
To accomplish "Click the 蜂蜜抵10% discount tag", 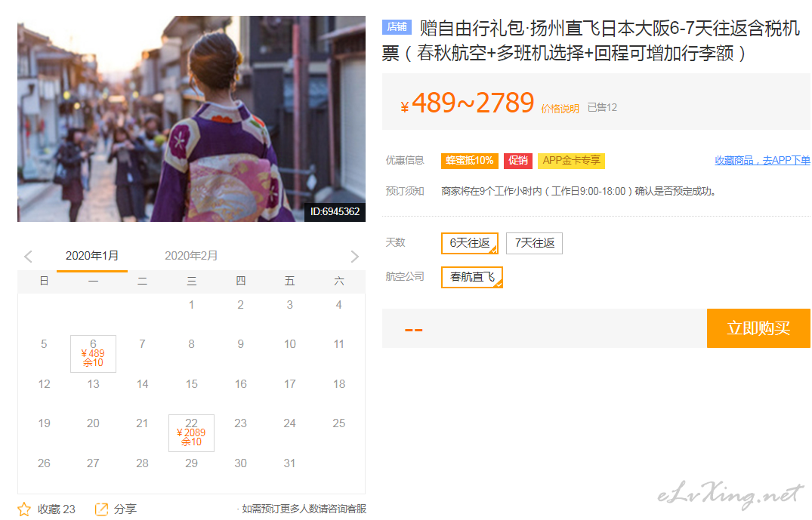I will [x=470, y=161].
